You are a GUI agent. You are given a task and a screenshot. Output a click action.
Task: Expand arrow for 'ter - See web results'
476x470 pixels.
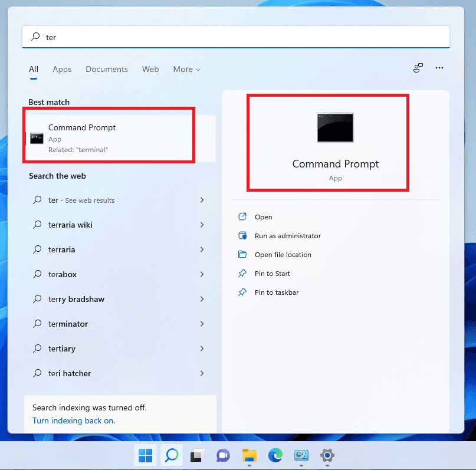(x=202, y=200)
